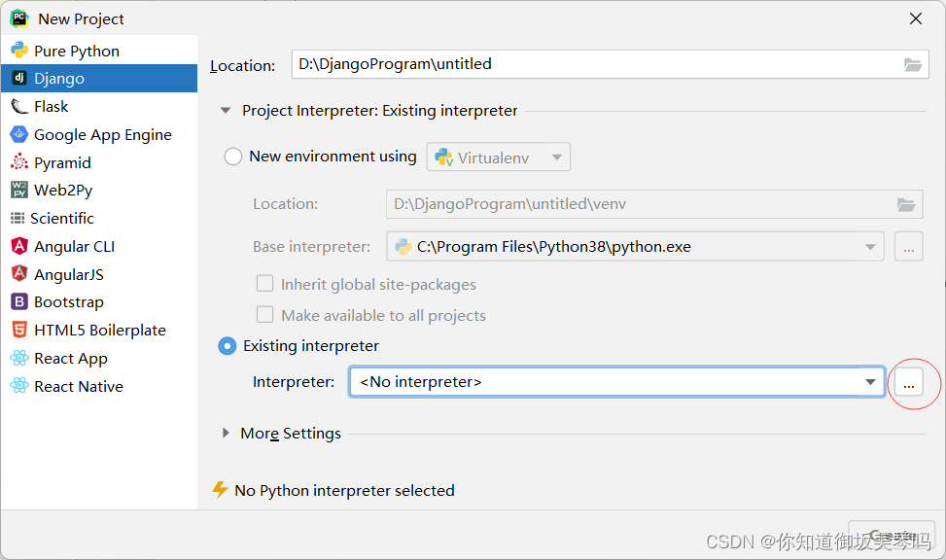
Task: Click ellipsis button next to Base interpreter
Action: pyautogui.click(x=909, y=247)
